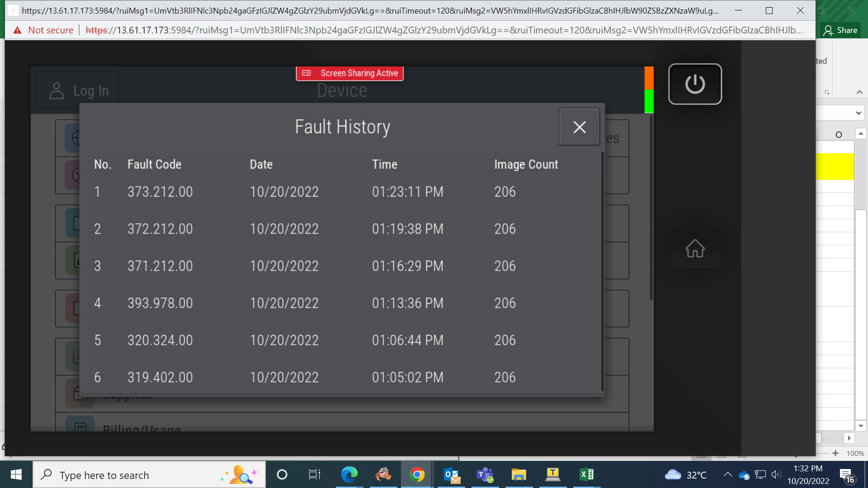Screen dimensions: 868x488
Task: Open Outlook from the taskbar
Action: click(x=451, y=474)
